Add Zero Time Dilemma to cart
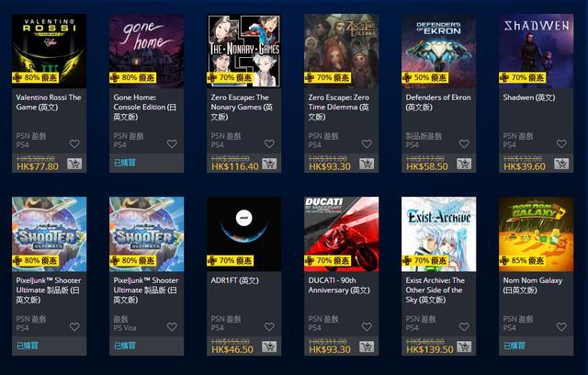The height and width of the screenshot is (375, 588). [367, 164]
